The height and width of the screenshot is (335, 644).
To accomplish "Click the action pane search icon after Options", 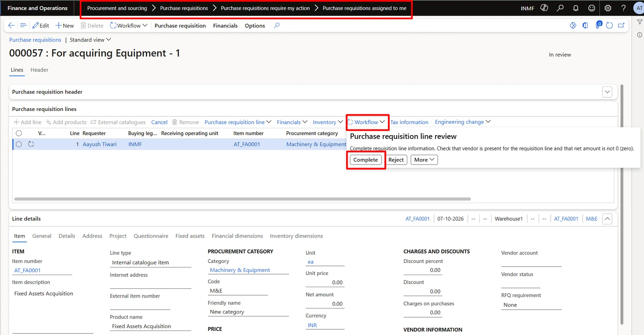I will (277, 25).
